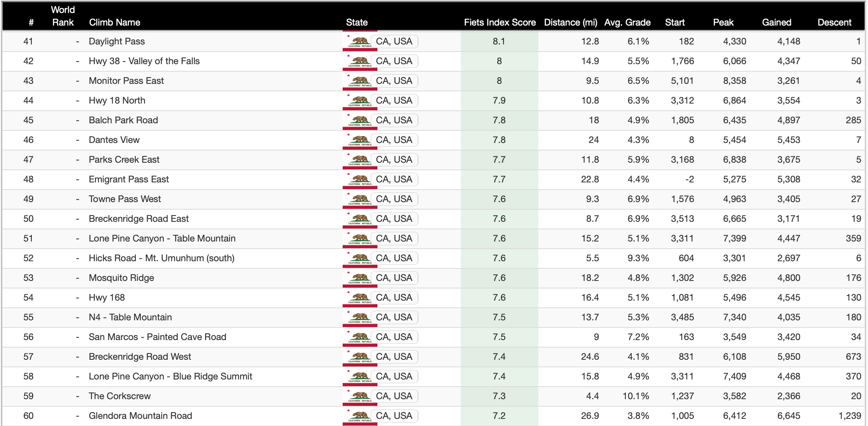Click the CA, USA badge for Hwy 18 North
The width and height of the screenshot is (868, 426).
click(394, 101)
